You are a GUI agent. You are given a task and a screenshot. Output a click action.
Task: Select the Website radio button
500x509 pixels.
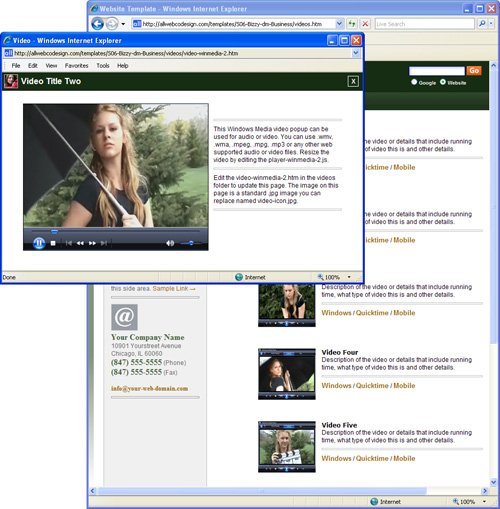(x=443, y=82)
